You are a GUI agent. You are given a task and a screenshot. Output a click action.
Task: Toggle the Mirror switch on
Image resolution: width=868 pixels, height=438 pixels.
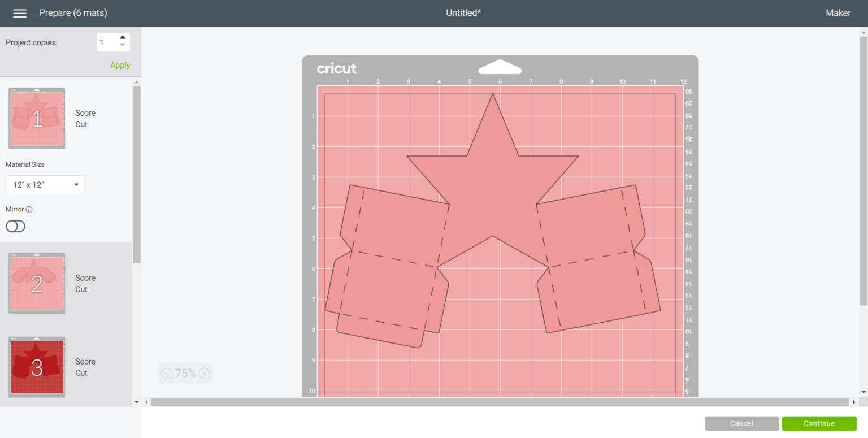coord(15,226)
